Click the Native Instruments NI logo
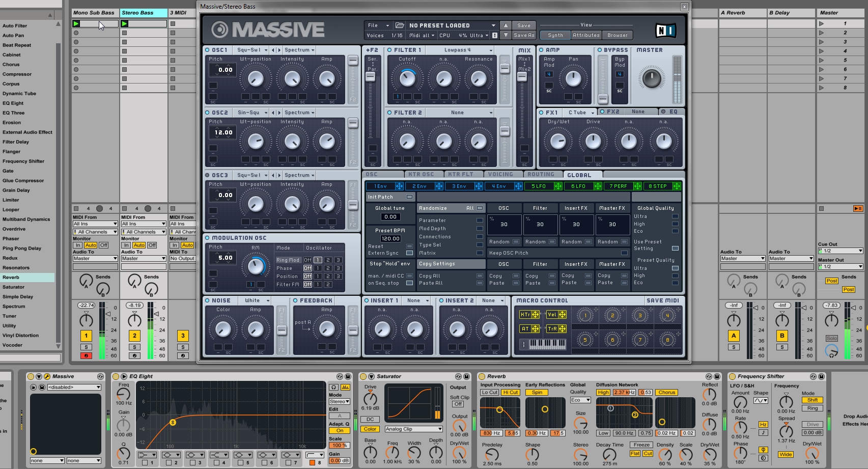 (x=666, y=31)
